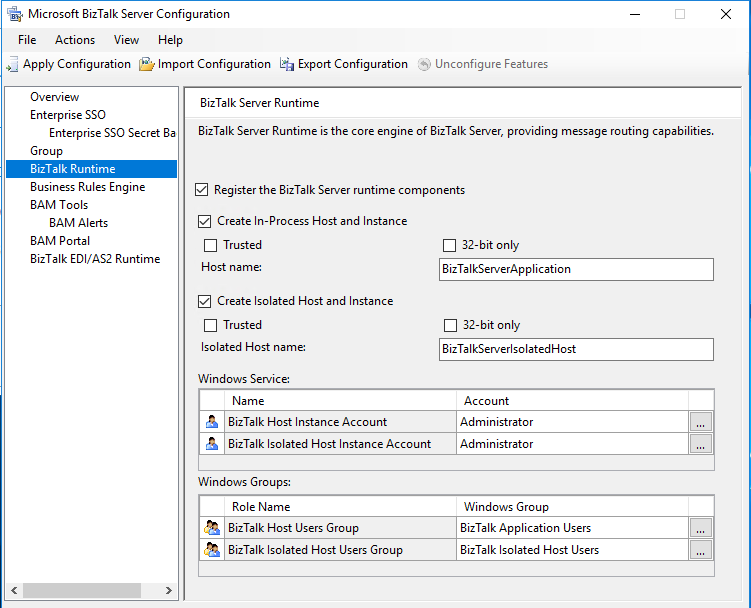Browse Windows group for BizTalk Host Users Group
The height and width of the screenshot is (608, 751).
(700, 528)
